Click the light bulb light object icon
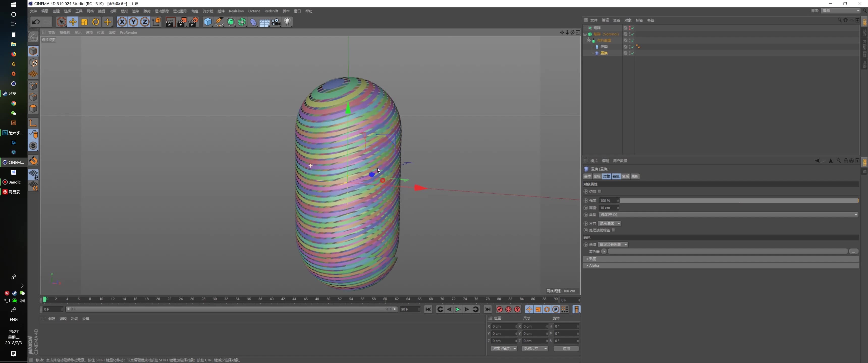 pyautogui.click(x=287, y=22)
